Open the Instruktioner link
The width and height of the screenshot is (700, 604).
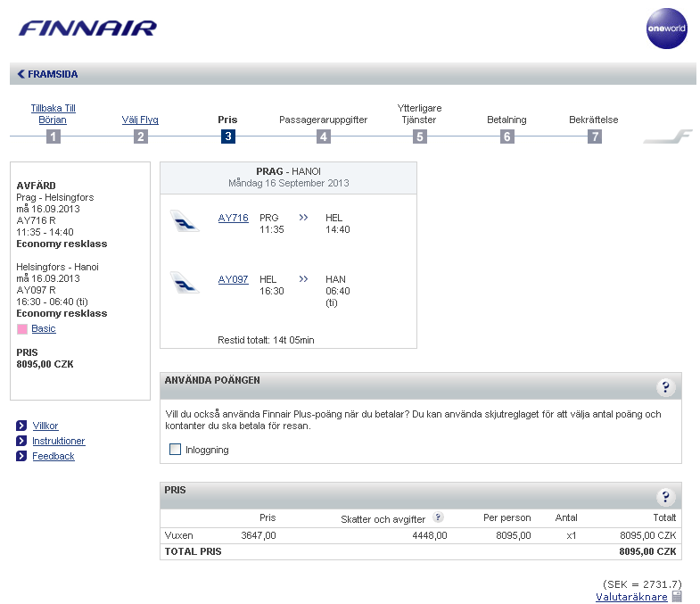click(x=59, y=441)
